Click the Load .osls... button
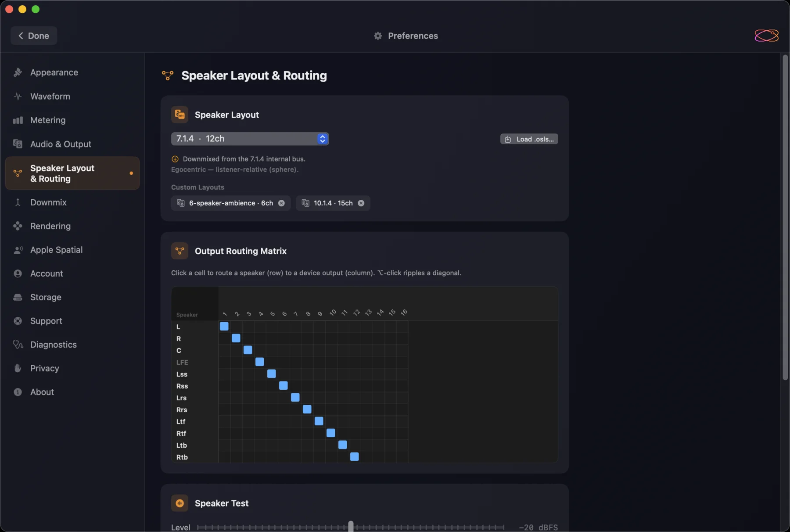This screenshot has width=790, height=532. [529, 139]
